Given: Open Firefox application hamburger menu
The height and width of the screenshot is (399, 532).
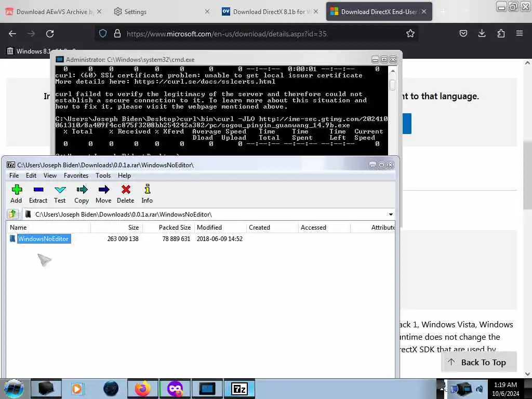Looking at the screenshot, I should [x=520, y=33].
